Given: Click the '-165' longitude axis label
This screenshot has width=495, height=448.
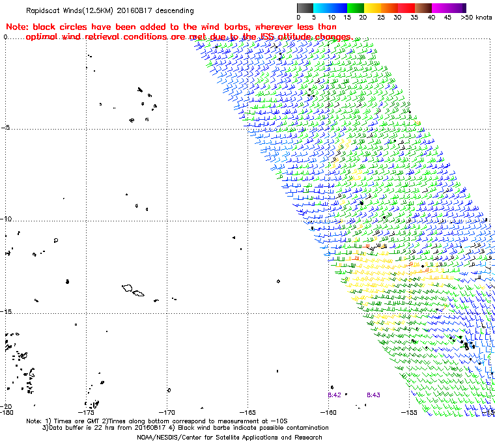Looking at the screenshot, I should coord(247,413).
